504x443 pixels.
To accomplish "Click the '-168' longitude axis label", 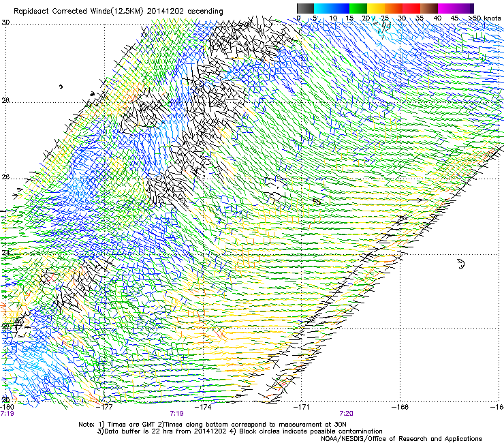I will click(x=401, y=407).
